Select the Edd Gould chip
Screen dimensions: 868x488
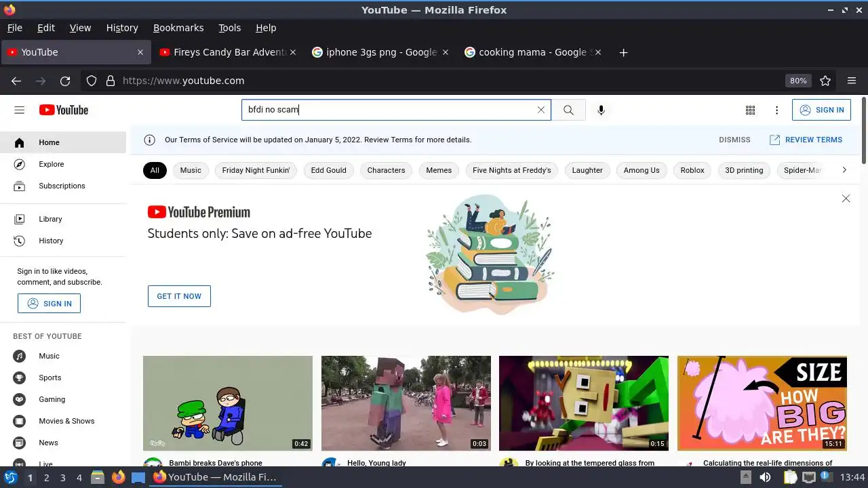pos(328,170)
